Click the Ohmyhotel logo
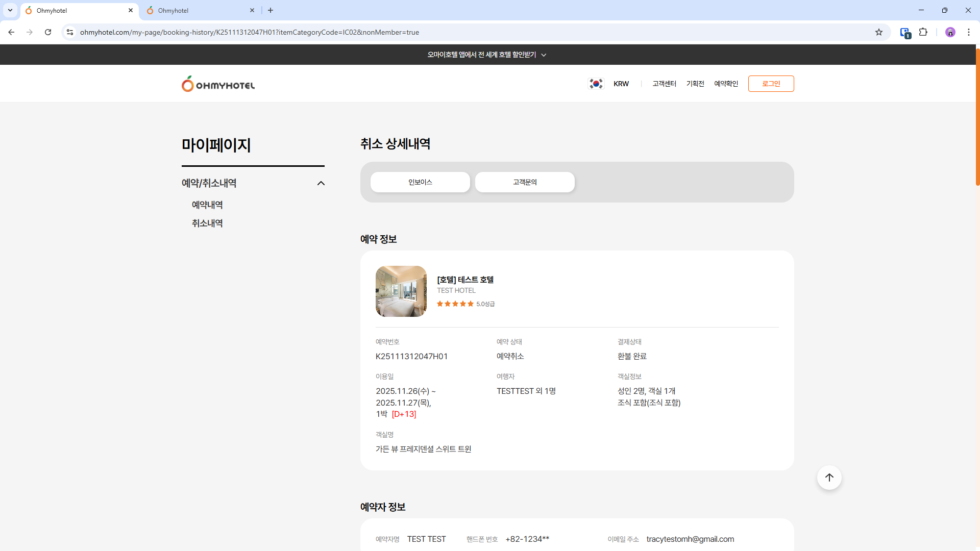980x551 pixels. click(x=218, y=84)
